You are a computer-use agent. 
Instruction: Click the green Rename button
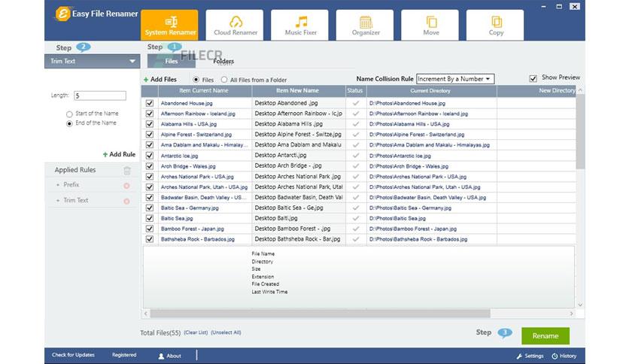[x=545, y=336]
